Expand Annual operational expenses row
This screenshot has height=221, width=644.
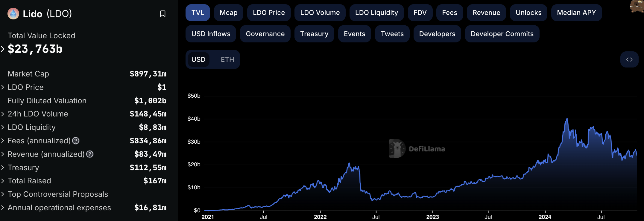(3, 208)
